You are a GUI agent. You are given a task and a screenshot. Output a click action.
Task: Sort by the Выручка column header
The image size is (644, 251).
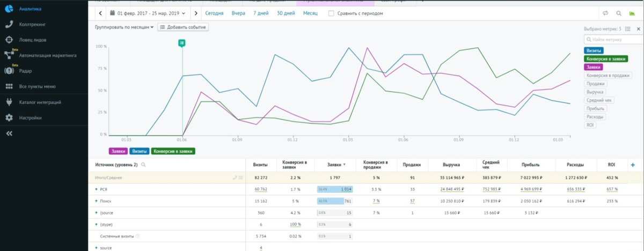(451, 165)
